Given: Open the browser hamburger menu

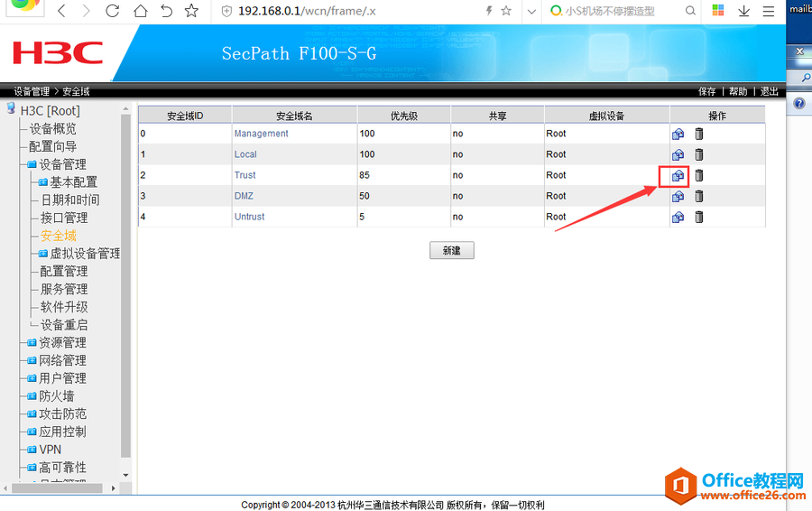Looking at the screenshot, I should coord(769,11).
